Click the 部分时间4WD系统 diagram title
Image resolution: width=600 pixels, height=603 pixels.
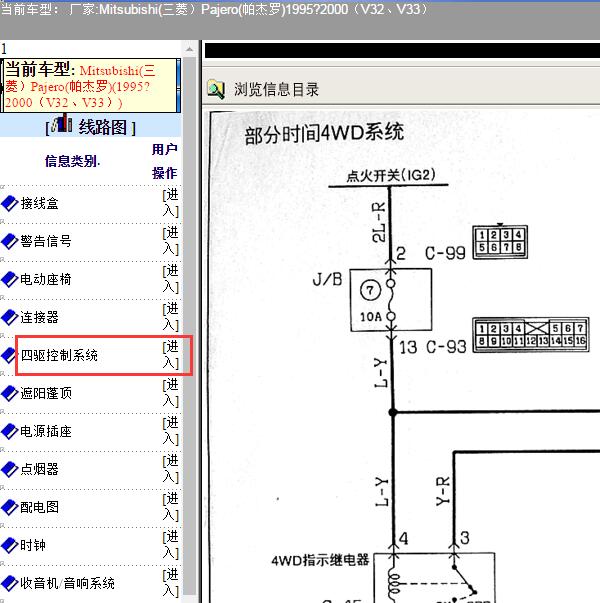coord(324,133)
